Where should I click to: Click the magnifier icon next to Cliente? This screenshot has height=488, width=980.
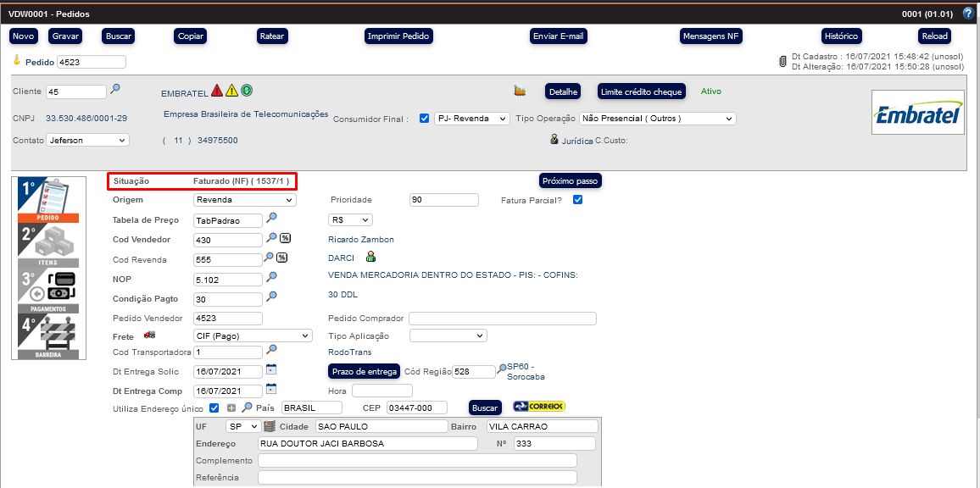[x=115, y=89]
